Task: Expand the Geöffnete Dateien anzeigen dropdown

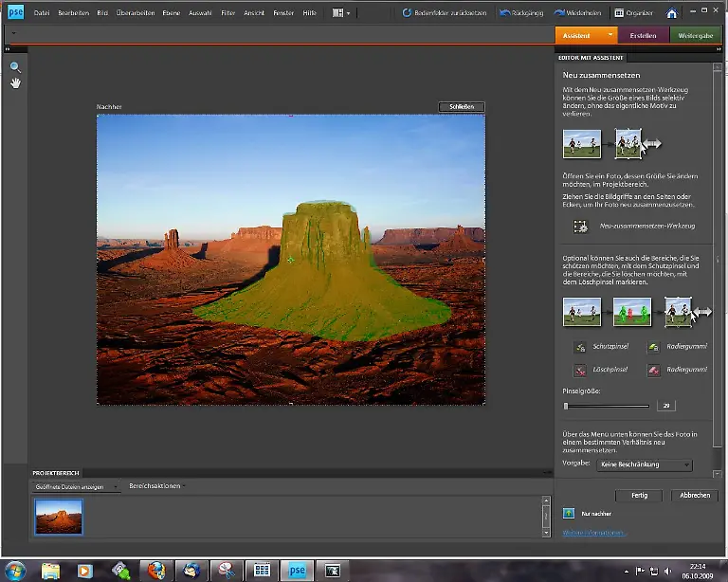Action: pos(77,486)
